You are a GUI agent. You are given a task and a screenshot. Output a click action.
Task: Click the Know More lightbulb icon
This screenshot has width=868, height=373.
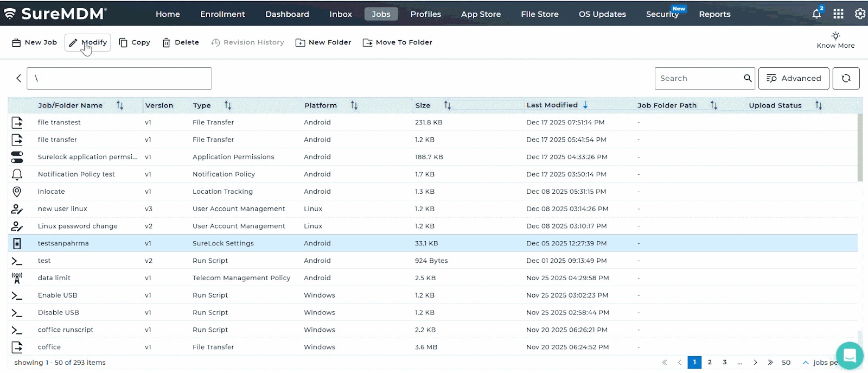pos(835,36)
